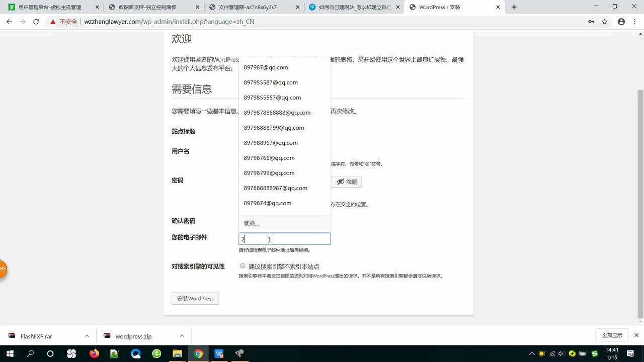
Task: Open 管理... autofill management entry
Action: [x=284, y=224]
